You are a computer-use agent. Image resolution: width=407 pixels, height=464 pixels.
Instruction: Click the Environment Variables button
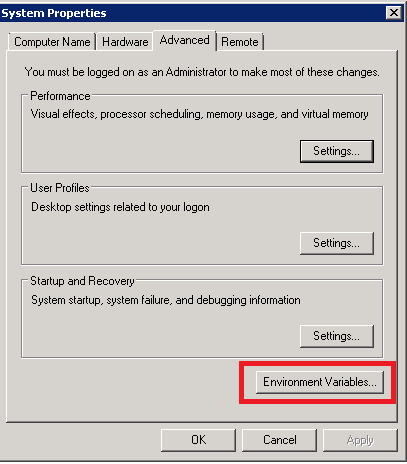[x=320, y=382]
